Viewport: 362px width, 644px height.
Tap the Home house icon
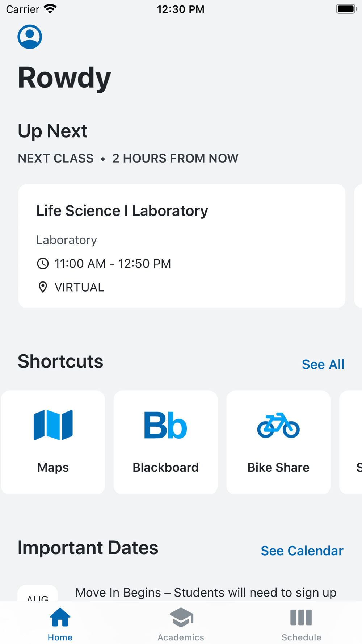60,618
